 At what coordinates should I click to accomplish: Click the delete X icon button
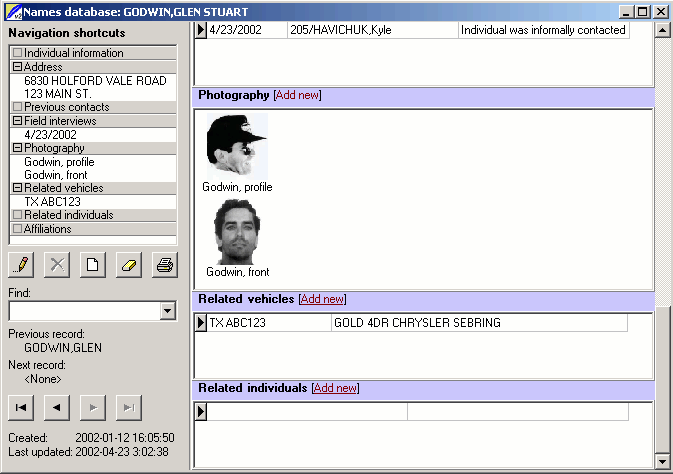pos(57,265)
